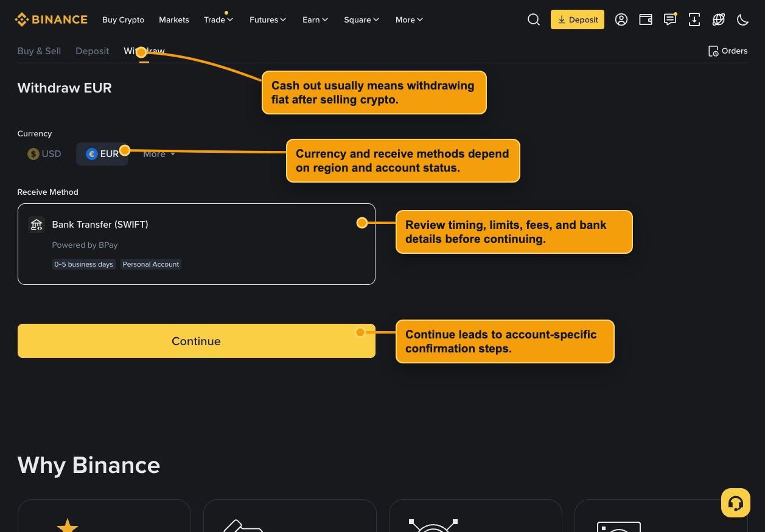
Task: Click the Withdraw EUR heading
Action: pos(65,88)
